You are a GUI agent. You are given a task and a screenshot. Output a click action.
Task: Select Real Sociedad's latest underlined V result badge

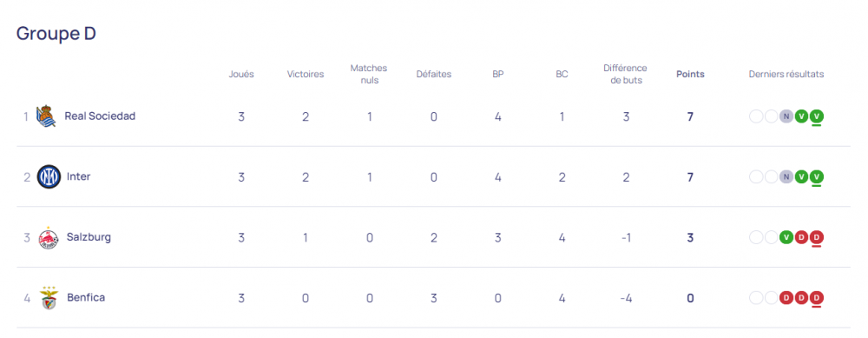point(817,116)
